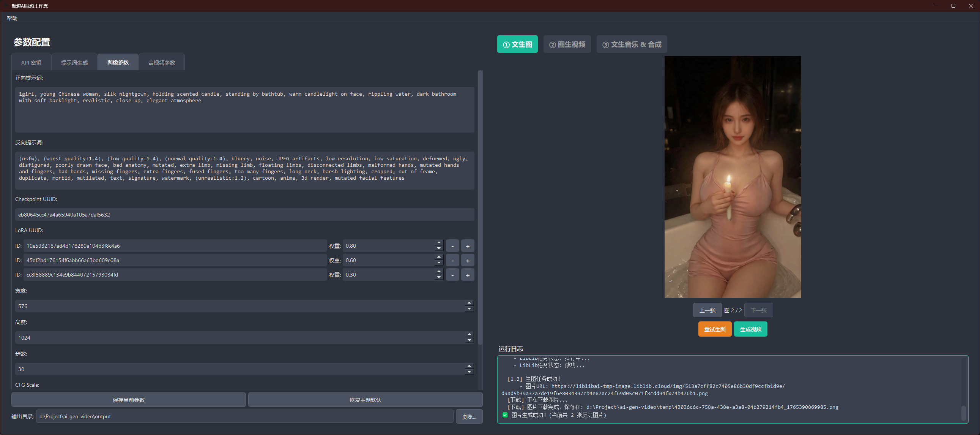Decrease the 0.80 LoRA weight with down arrow
The image size is (980, 435).
439,249
